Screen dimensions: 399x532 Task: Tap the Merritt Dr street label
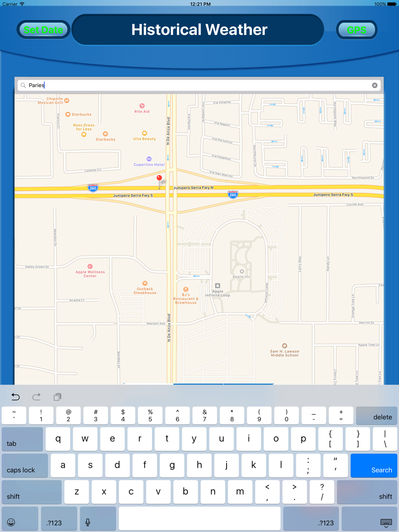367,323
